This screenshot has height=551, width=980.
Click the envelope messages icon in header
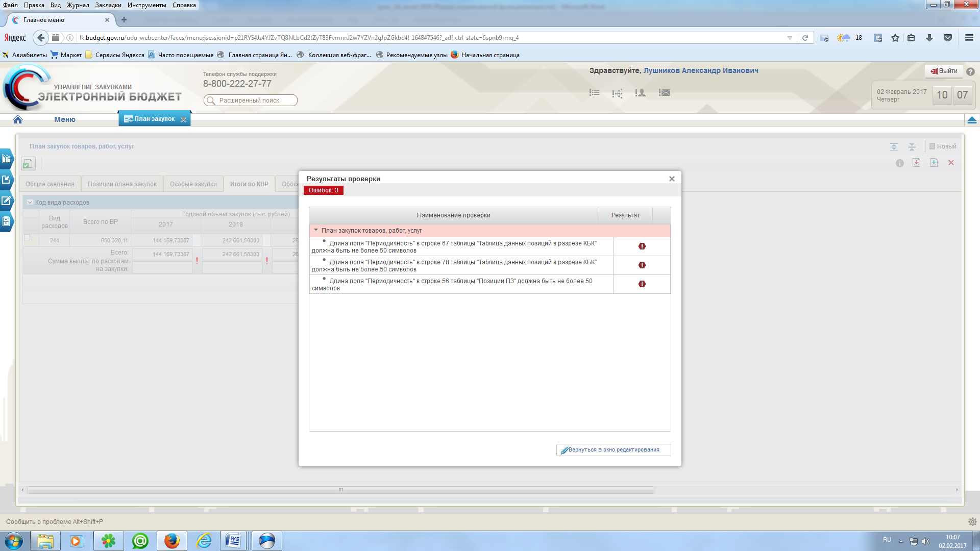664,93
